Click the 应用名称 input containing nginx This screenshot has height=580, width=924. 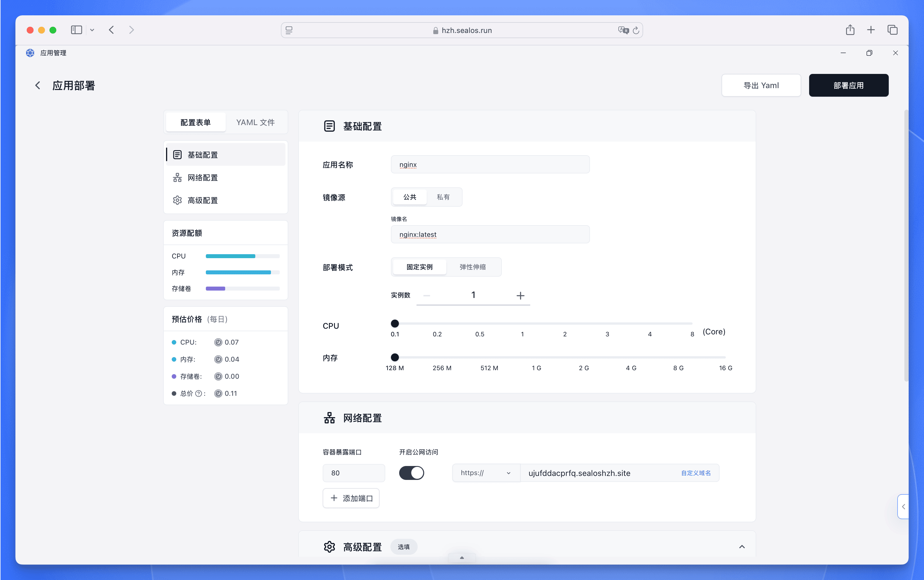coord(490,165)
